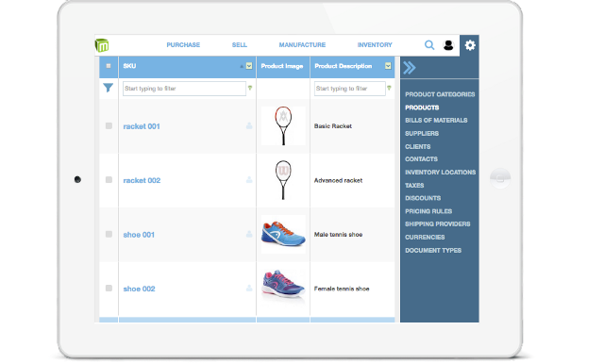Screen dimensions: 604x364
Task: Toggle select-all checkbox in table header
Action: tap(109, 66)
